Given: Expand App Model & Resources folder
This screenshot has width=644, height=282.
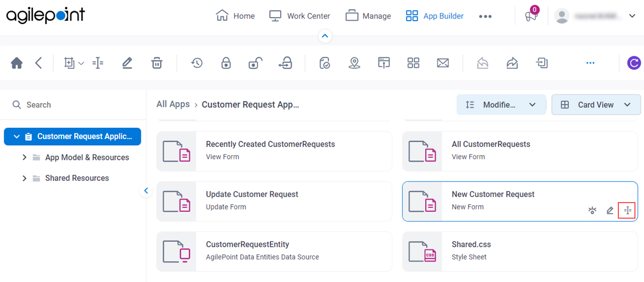Looking at the screenshot, I should pos(24,157).
